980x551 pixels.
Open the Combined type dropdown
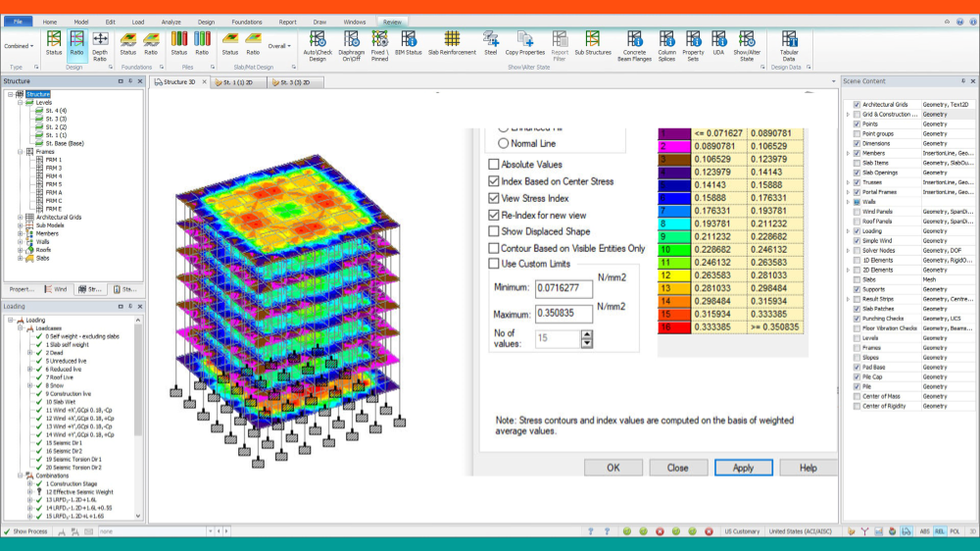19,46
